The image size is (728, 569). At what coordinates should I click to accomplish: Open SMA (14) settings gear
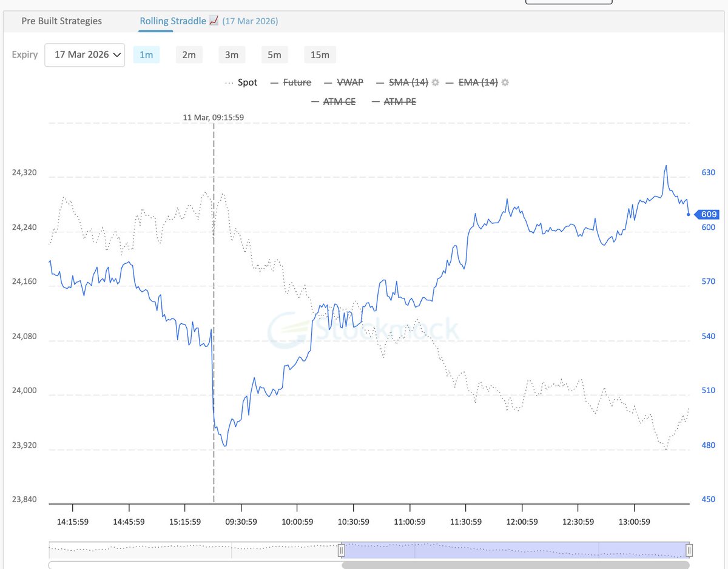(x=435, y=82)
